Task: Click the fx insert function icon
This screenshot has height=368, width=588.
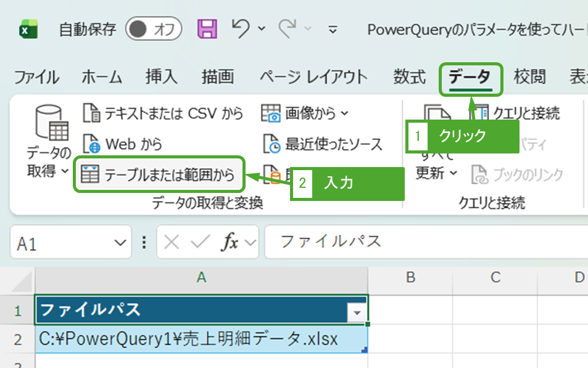Action: pyautogui.click(x=231, y=242)
